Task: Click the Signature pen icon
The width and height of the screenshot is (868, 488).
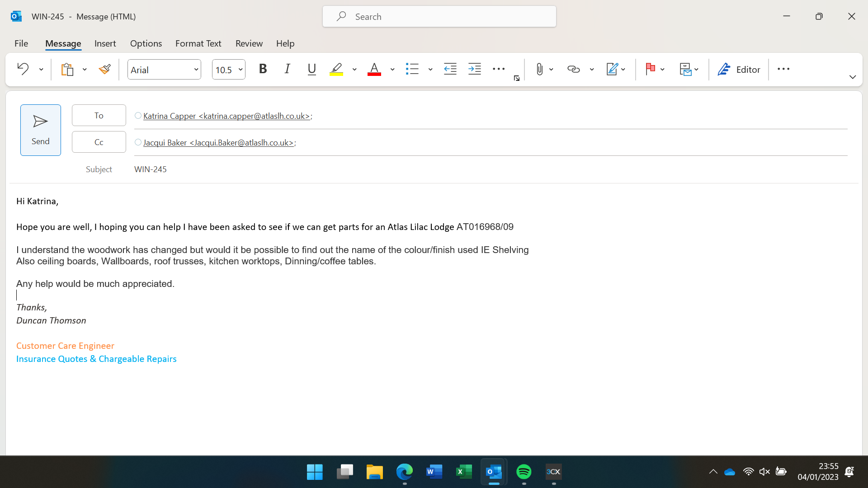Action: 612,69
